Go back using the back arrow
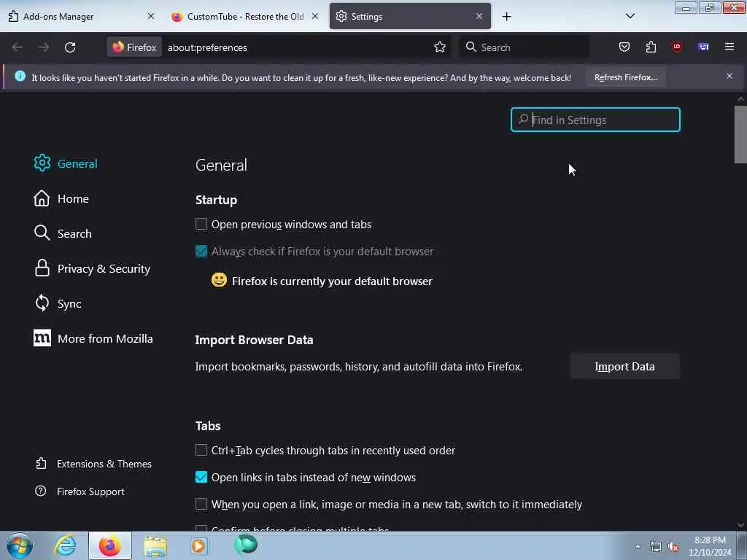 18,47
